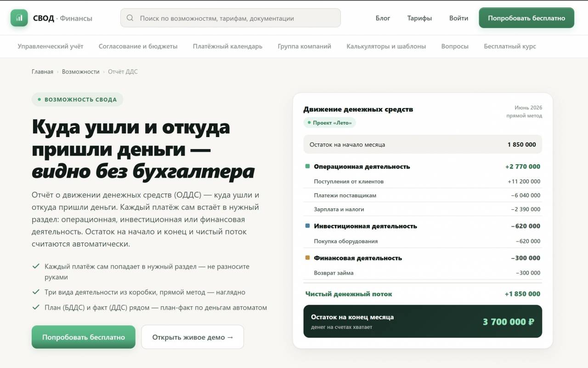588x368 pixels.
Task: Click the прямой метод label
Action: coord(524,116)
